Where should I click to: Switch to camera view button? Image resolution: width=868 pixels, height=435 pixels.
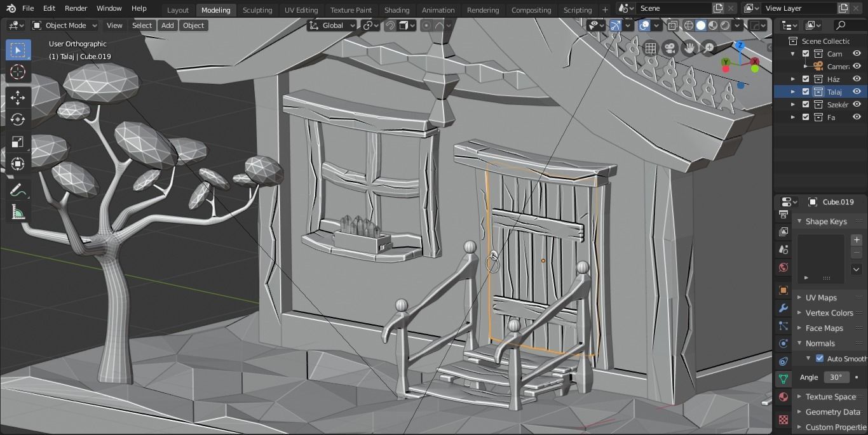coord(670,48)
